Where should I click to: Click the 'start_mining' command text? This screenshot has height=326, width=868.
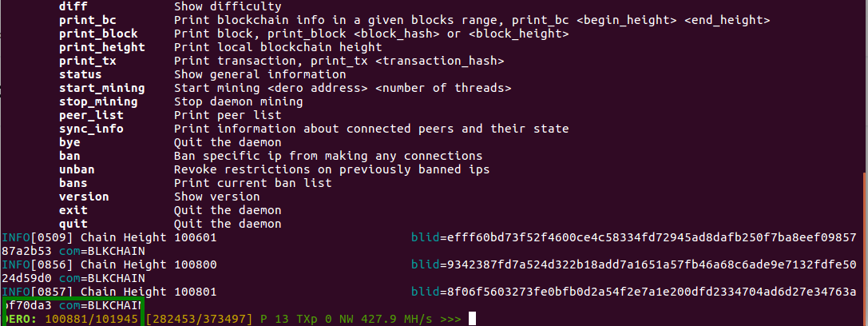click(x=102, y=88)
